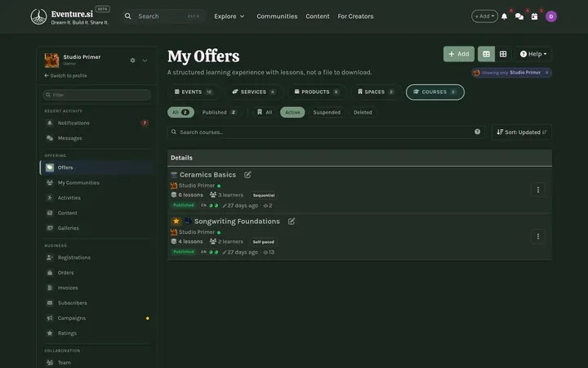The width and height of the screenshot is (588, 368).
Task: Click the top Search box
Action: 164,16
